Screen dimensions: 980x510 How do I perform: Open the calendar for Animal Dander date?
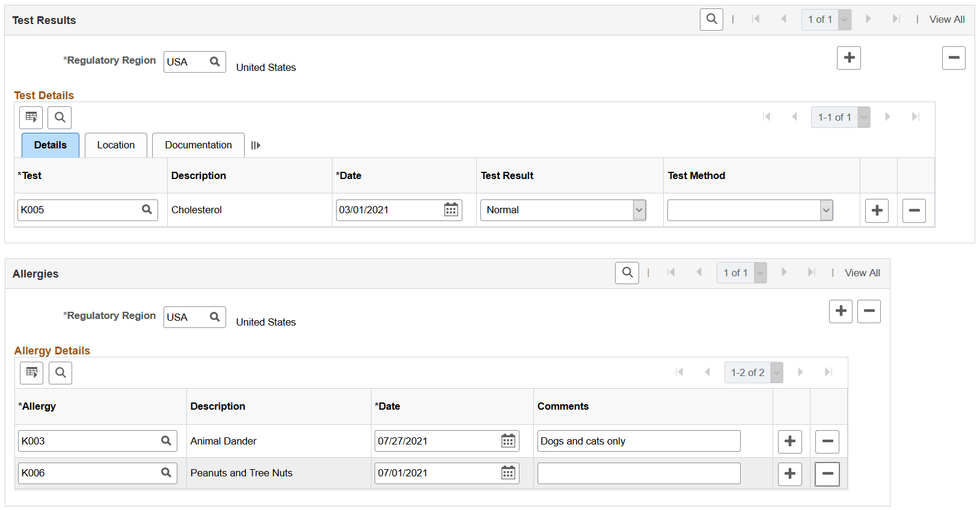(x=508, y=441)
